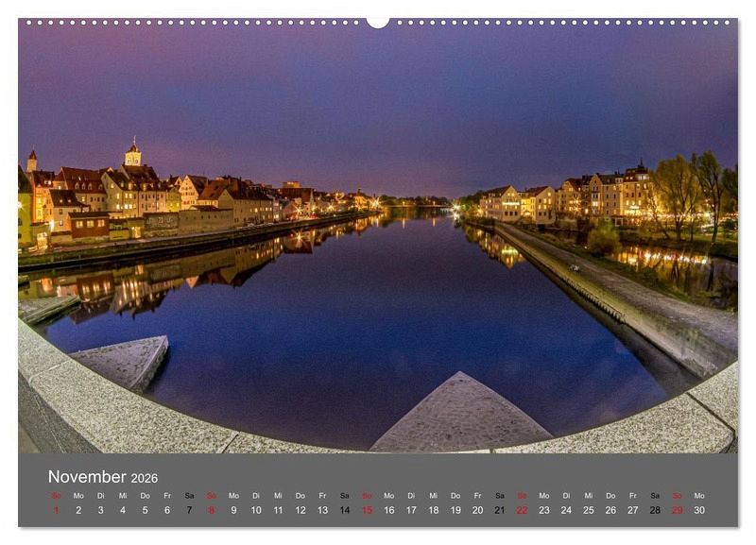This screenshot has width=756, height=545.
Task: Pick day 4 in the date strip
Action: click(x=123, y=510)
